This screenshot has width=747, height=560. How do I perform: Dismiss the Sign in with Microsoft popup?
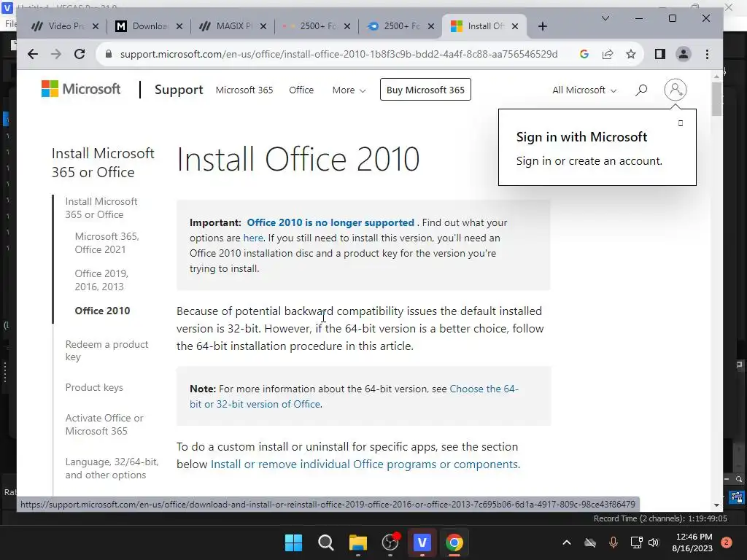click(x=681, y=123)
